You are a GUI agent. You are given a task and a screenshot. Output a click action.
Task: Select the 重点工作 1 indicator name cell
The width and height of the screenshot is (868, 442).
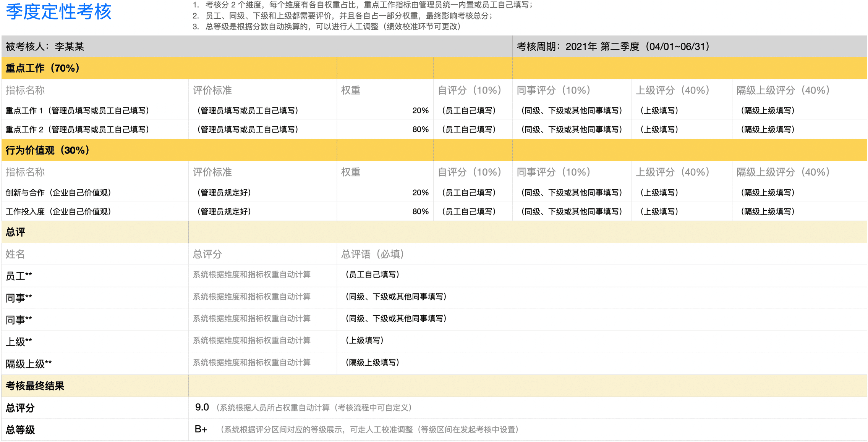95,111
